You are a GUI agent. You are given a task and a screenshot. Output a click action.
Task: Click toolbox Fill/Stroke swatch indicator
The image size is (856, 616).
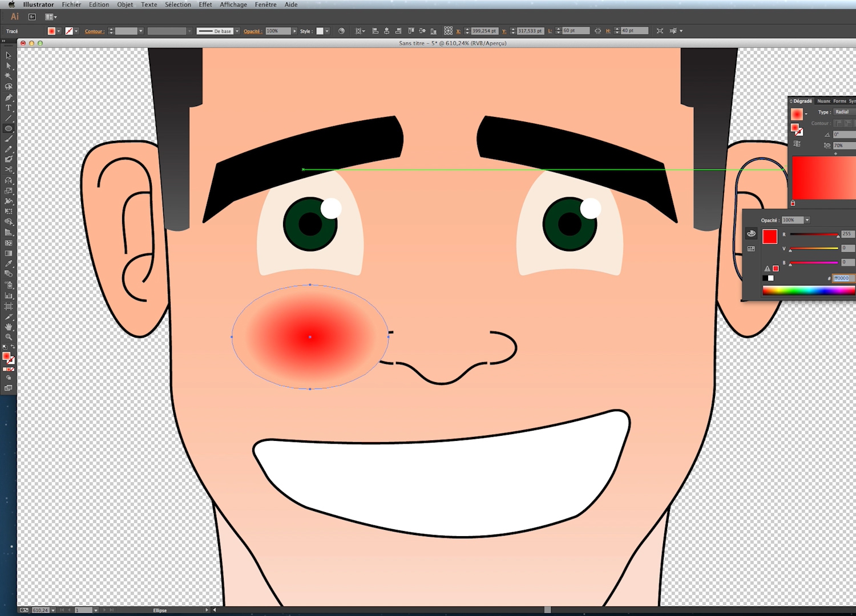tap(8, 358)
